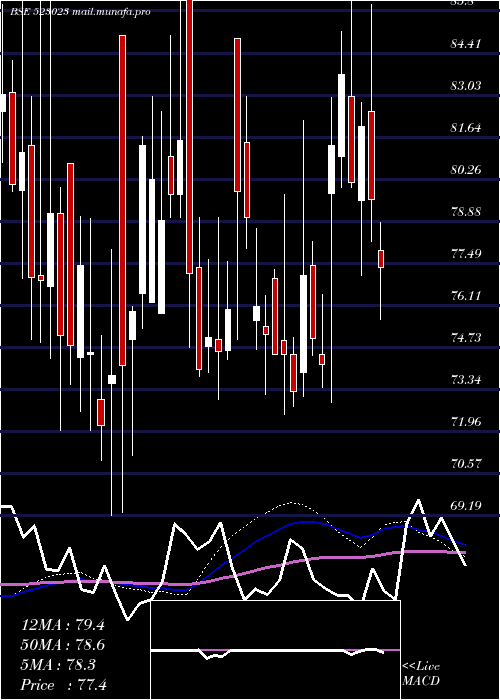
Task: Select the 71.96 price level label
Action: 466,421
